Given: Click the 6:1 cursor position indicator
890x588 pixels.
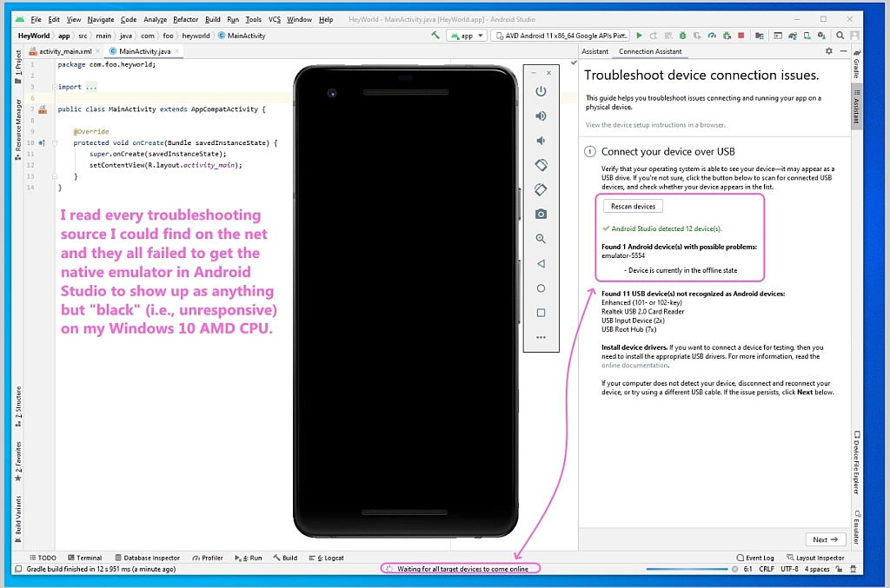Looking at the screenshot, I should point(747,569).
